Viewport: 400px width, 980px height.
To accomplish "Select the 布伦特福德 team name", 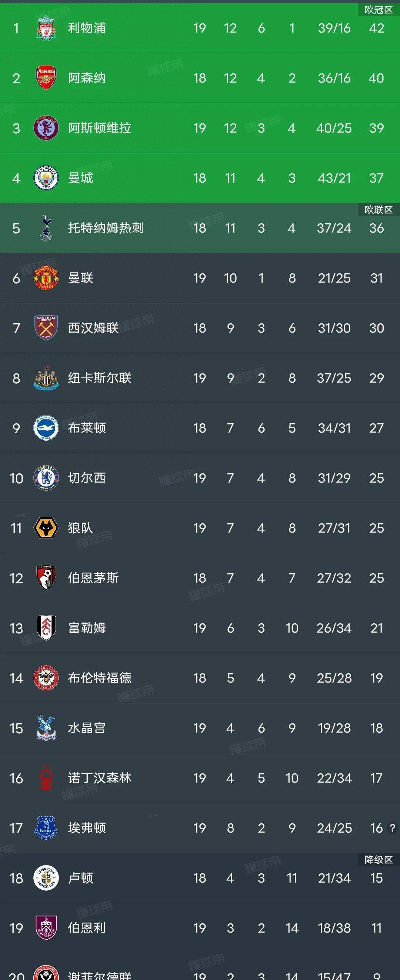I will point(100,677).
